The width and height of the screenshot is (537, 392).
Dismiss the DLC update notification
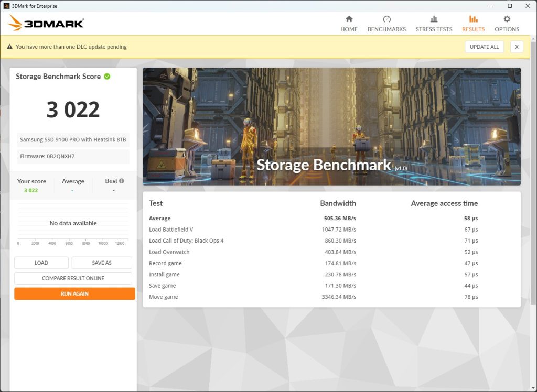516,47
